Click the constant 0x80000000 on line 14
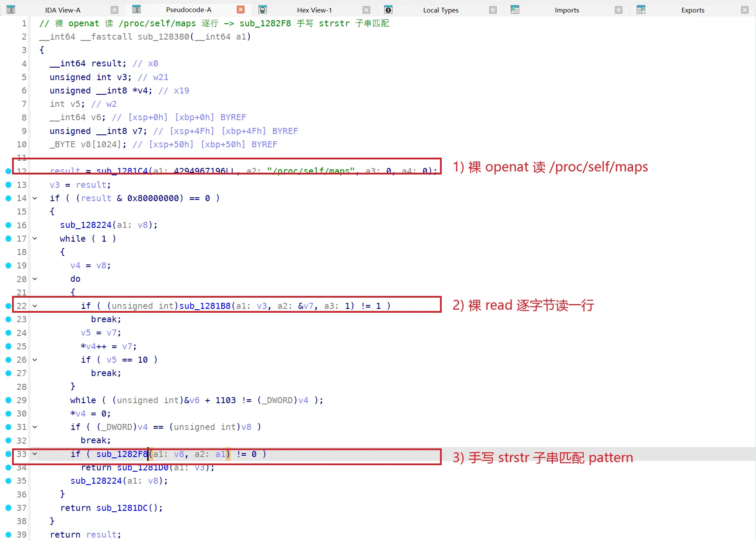Screen dimensions: 756x541 coord(153,198)
